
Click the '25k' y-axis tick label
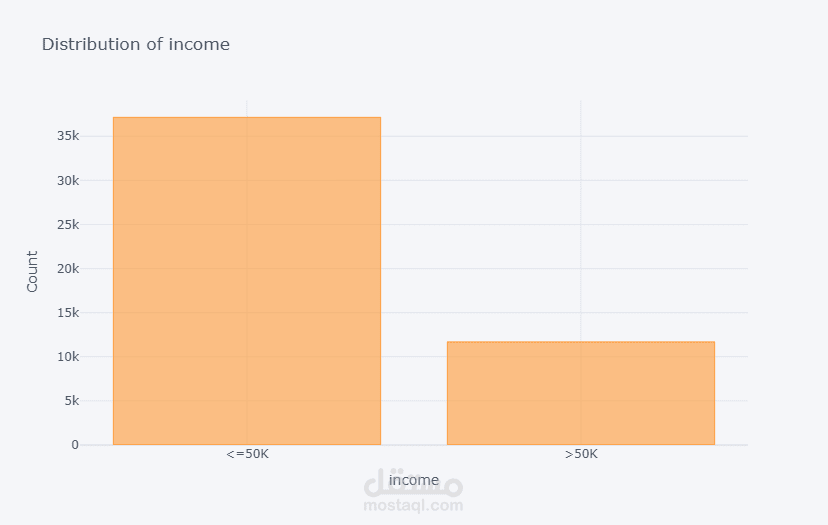coord(67,225)
